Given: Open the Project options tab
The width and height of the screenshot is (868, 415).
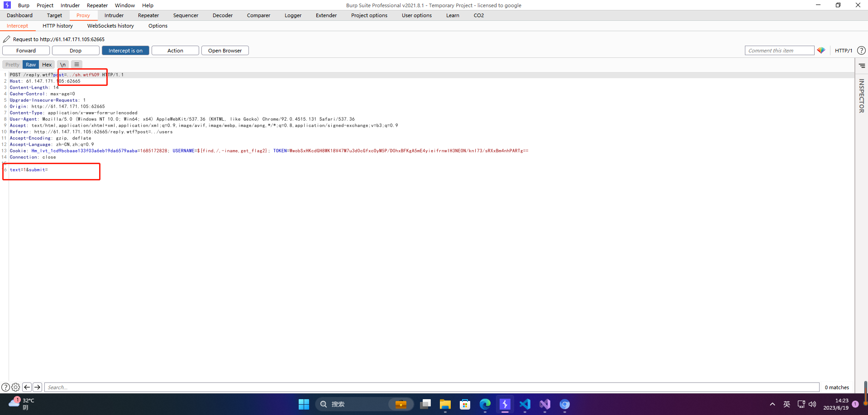Looking at the screenshot, I should [369, 15].
